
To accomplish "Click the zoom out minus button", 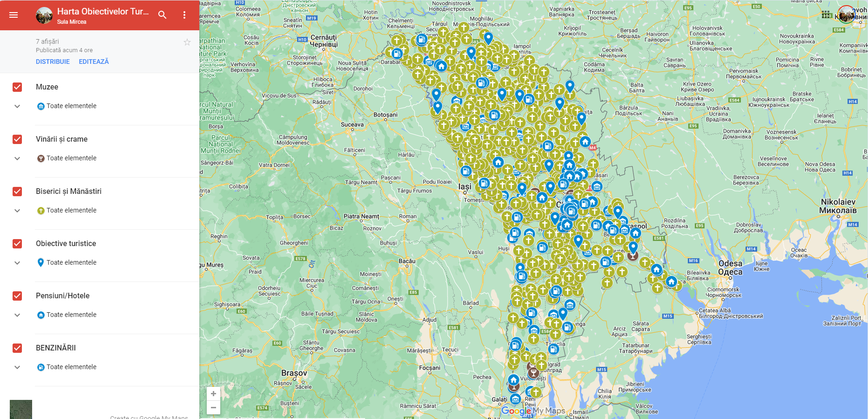I will [213, 408].
